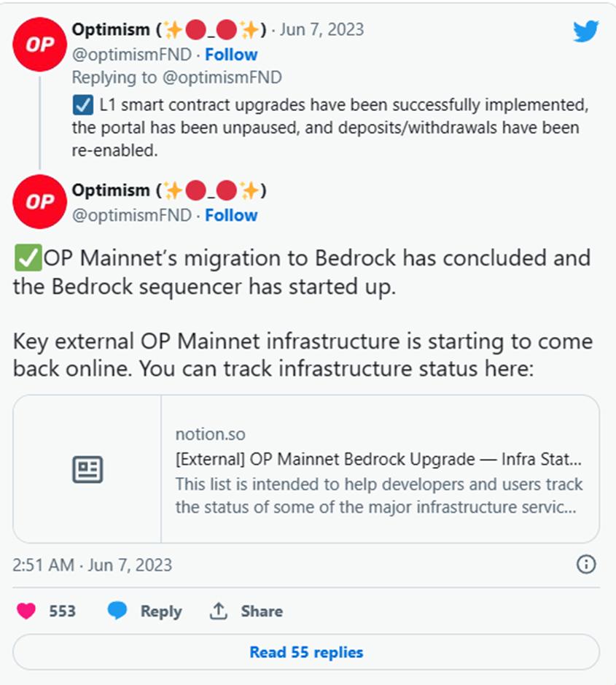The height and width of the screenshot is (685, 616).
Task: Click the share upload icon
Action: (x=219, y=611)
